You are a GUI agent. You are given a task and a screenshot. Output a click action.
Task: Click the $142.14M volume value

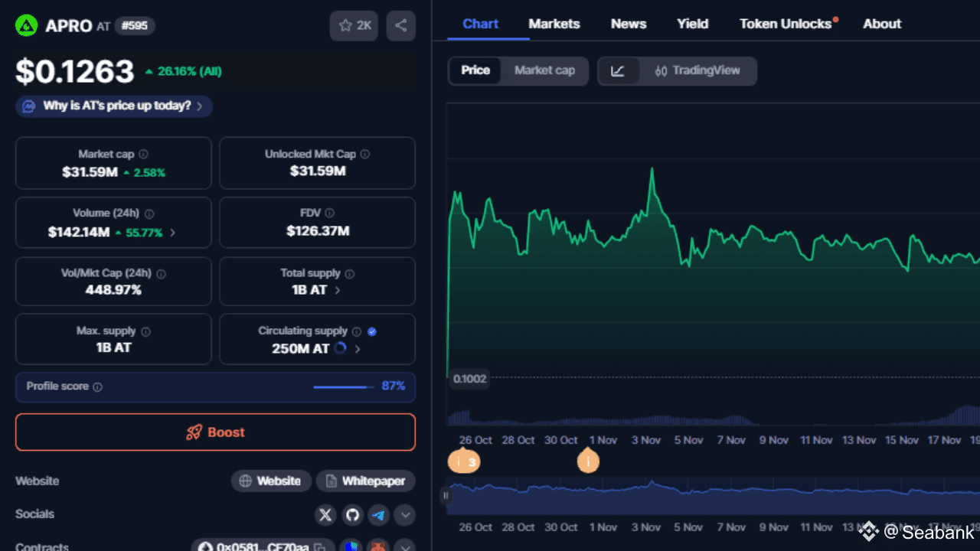79,232
